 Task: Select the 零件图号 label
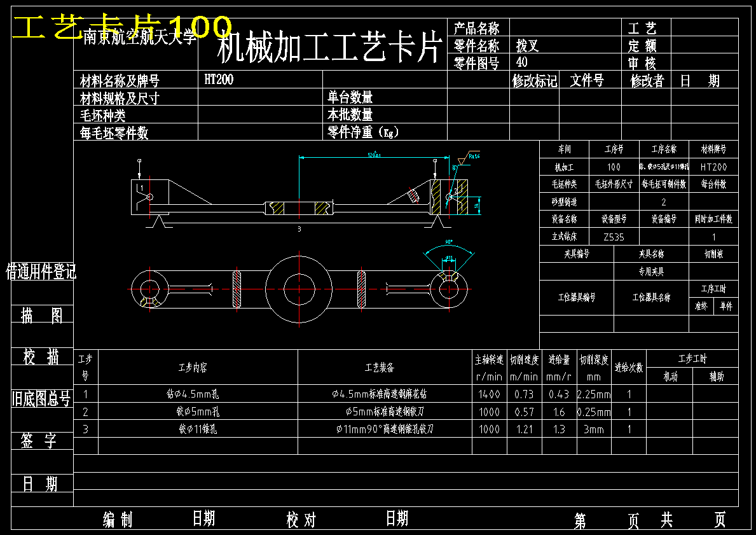click(476, 63)
